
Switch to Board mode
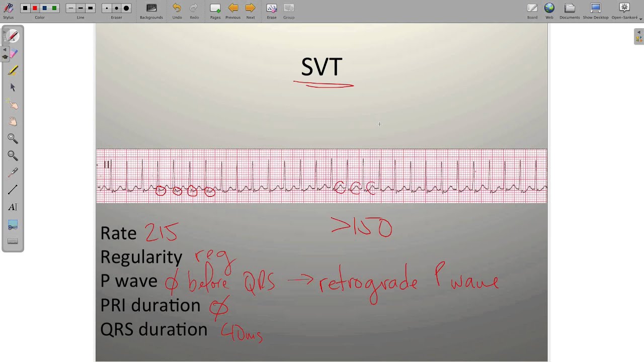[x=532, y=11]
